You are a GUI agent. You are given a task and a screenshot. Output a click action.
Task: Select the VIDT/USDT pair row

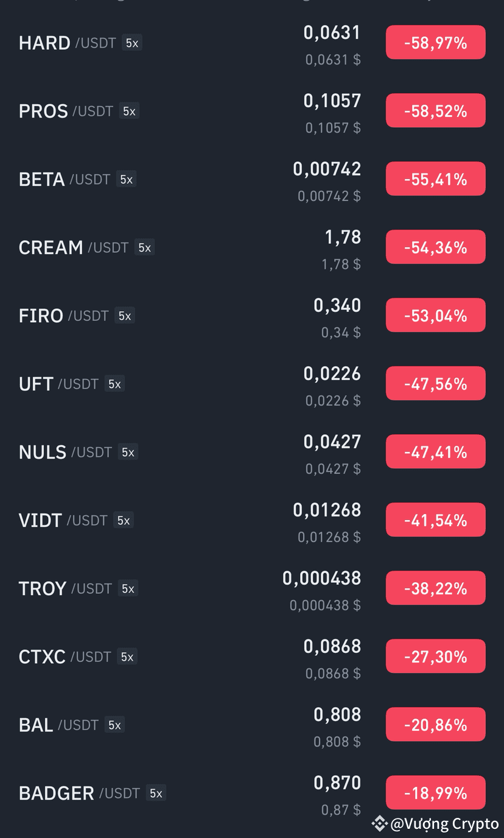click(252, 520)
